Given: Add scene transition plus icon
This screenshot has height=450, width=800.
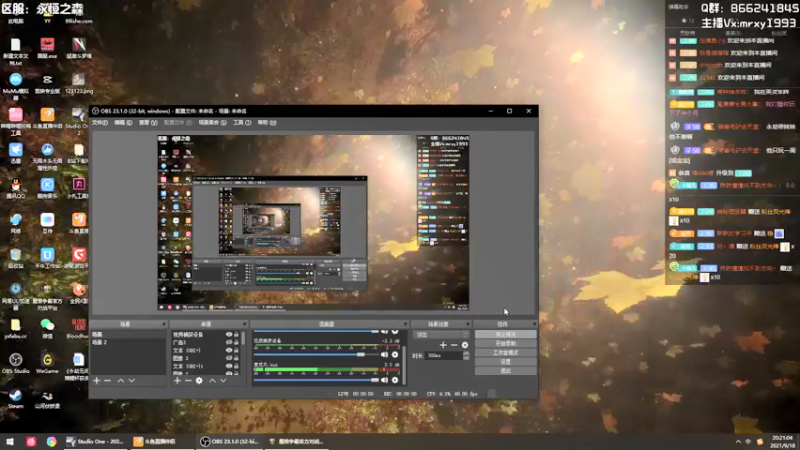Looking at the screenshot, I should [443, 345].
